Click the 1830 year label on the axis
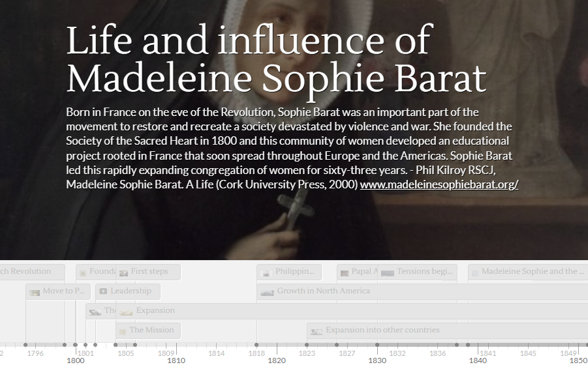The image size is (588, 382). 377,360
